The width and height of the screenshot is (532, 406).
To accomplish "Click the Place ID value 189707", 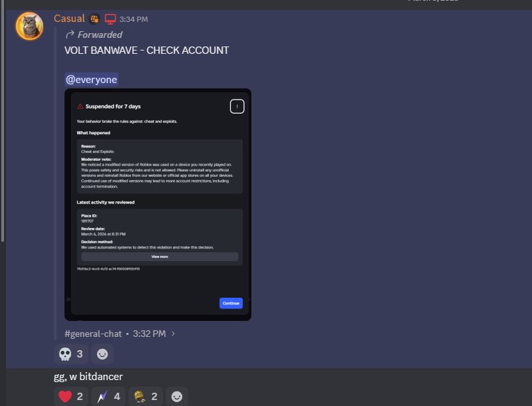I will point(87,221).
